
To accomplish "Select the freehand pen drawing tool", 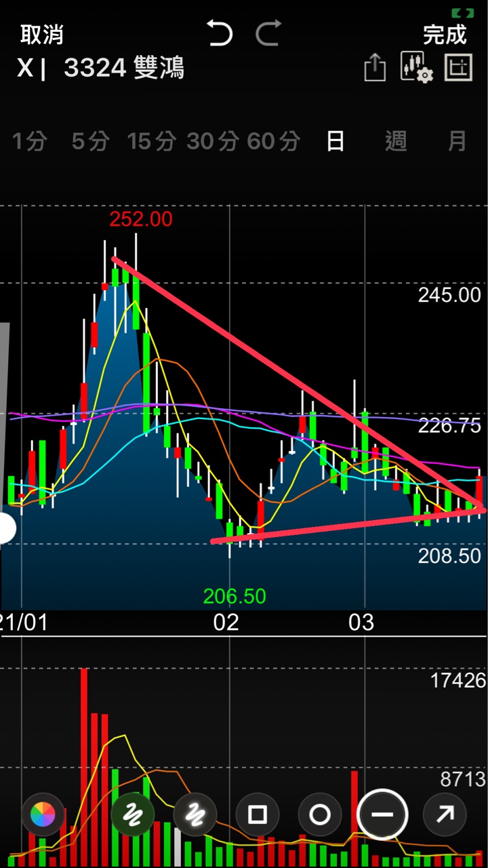I will pos(132,814).
